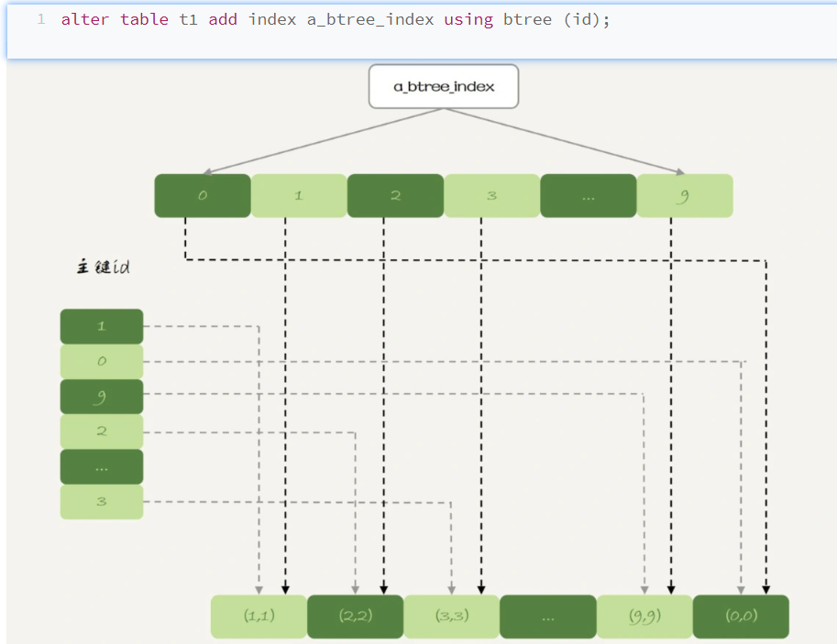The width and height of the screenshot is (837, 644).
Task: Click primary key cell 2 in left column
Action: (x=102, y=431)
